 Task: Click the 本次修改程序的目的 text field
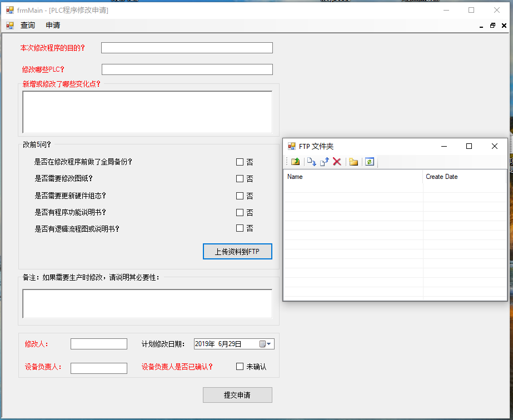187,48
